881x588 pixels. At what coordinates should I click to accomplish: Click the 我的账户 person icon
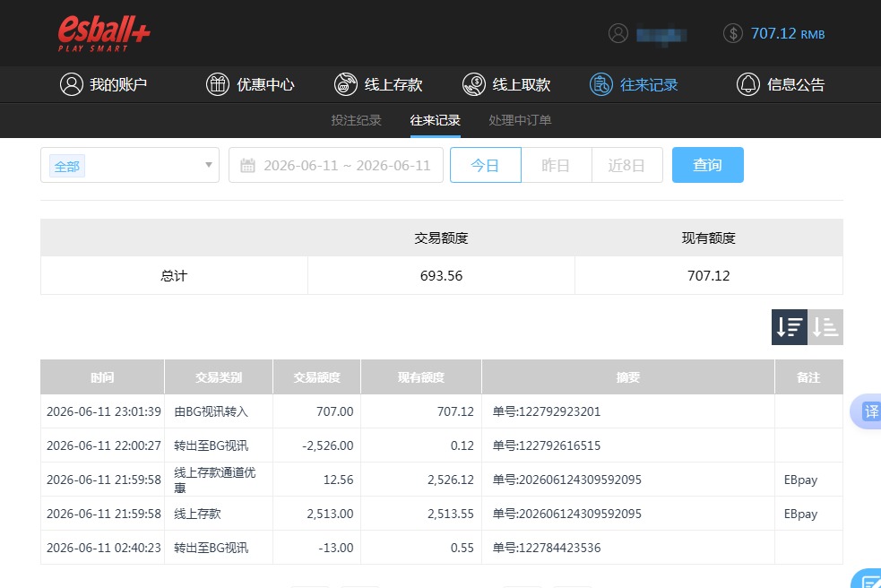click(x=72, y=84)
